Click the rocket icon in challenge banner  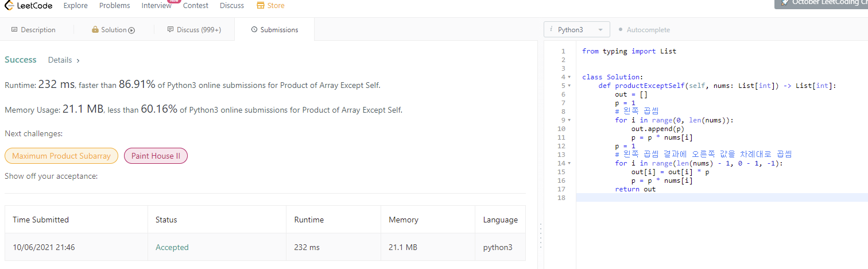783,2
